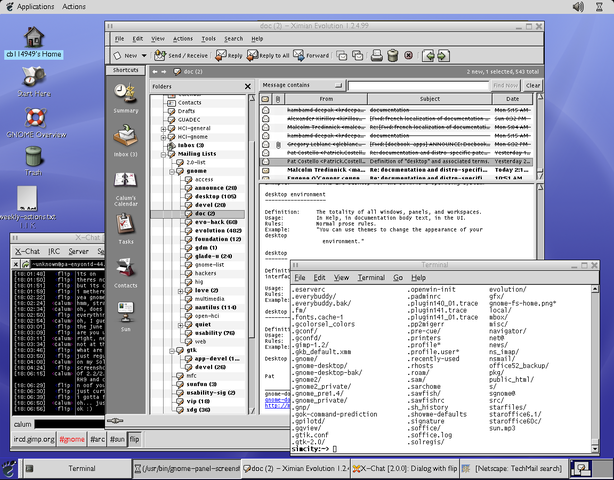Image resolution: width=614 pixels, height=480 pixels.
Task: Expand the HCI-general folder node
Action: pos(163,128)
